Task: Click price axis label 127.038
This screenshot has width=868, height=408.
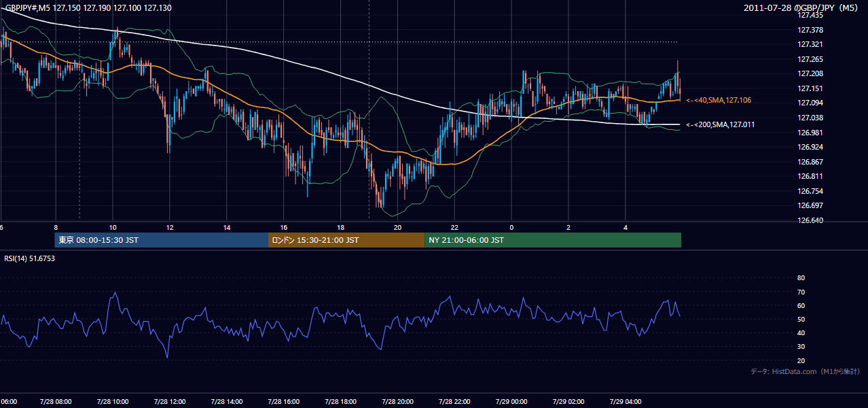Action: tap(810, 118)
